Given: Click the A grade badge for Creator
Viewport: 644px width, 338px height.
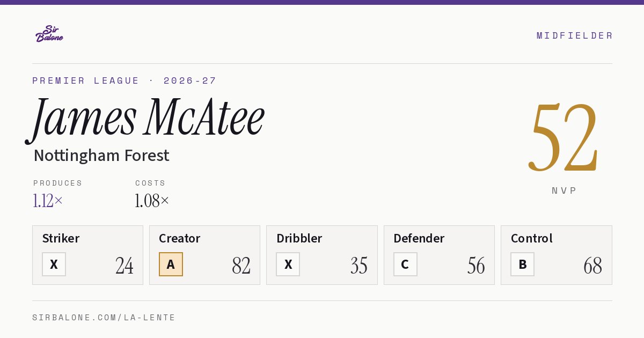Looking at the screenshot, I should click(x=171, y=264).
